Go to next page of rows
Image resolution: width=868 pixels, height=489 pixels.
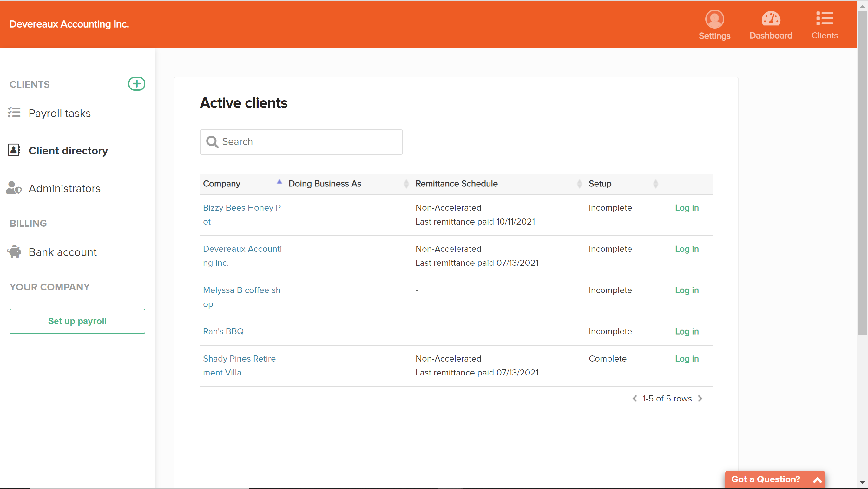click(x=700, y=398)
